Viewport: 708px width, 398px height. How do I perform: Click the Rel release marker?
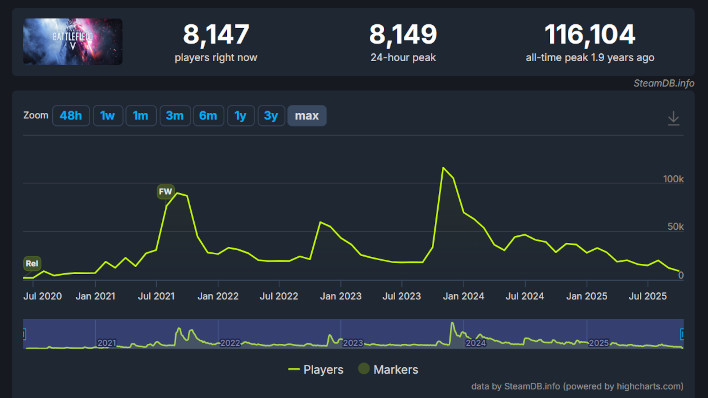click(32, 263)
